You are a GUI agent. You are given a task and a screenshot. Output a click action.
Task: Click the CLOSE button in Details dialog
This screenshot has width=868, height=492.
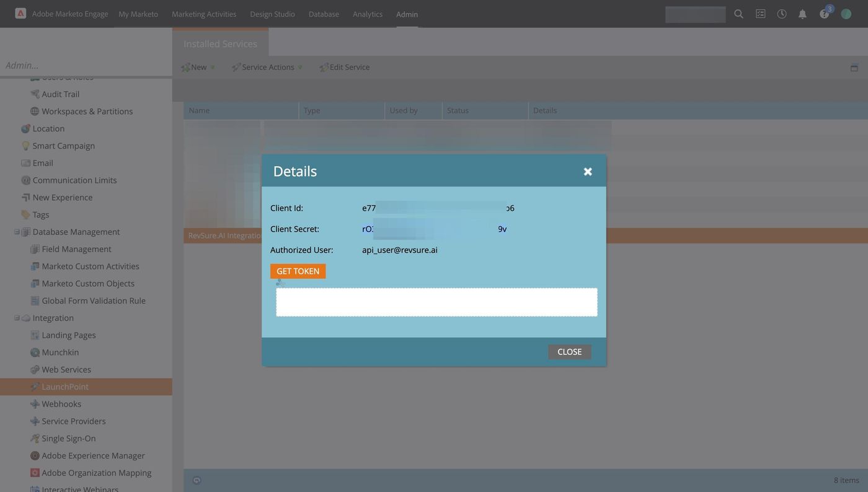point(569,352)
